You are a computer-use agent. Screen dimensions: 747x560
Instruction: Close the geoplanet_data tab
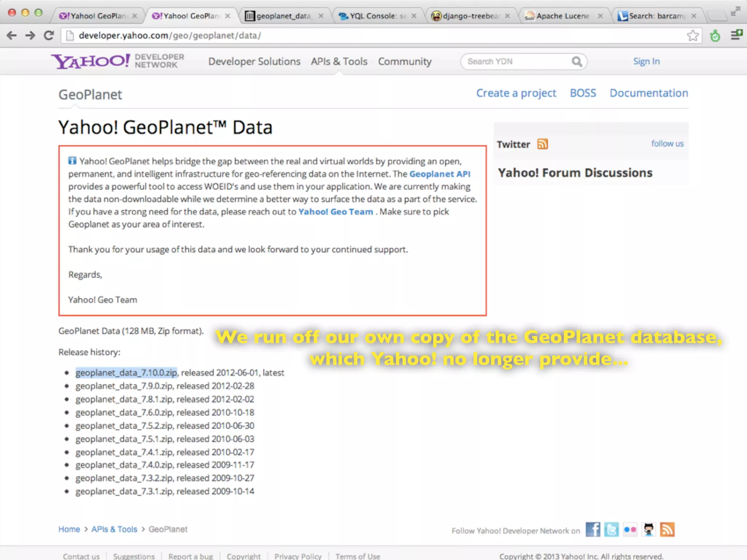pyautogui.click(x=321, y=16)
